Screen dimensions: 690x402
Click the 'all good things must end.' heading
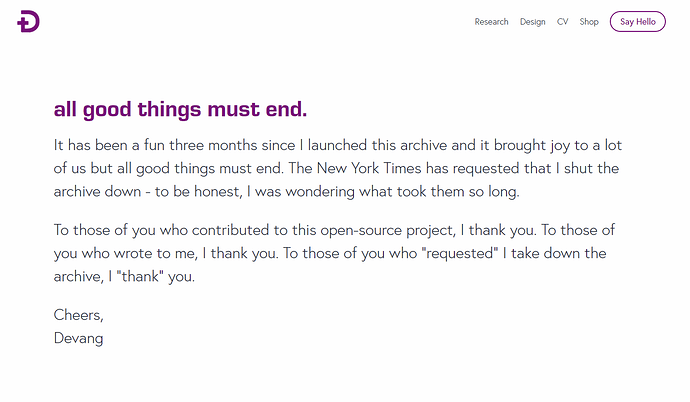(180, 110)
